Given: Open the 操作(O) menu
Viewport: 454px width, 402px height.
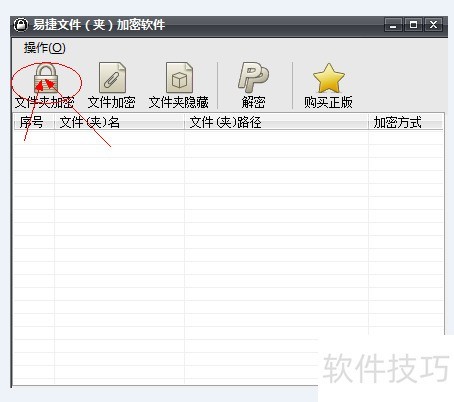Looking at the screenshot, I should tap(45, 48).
